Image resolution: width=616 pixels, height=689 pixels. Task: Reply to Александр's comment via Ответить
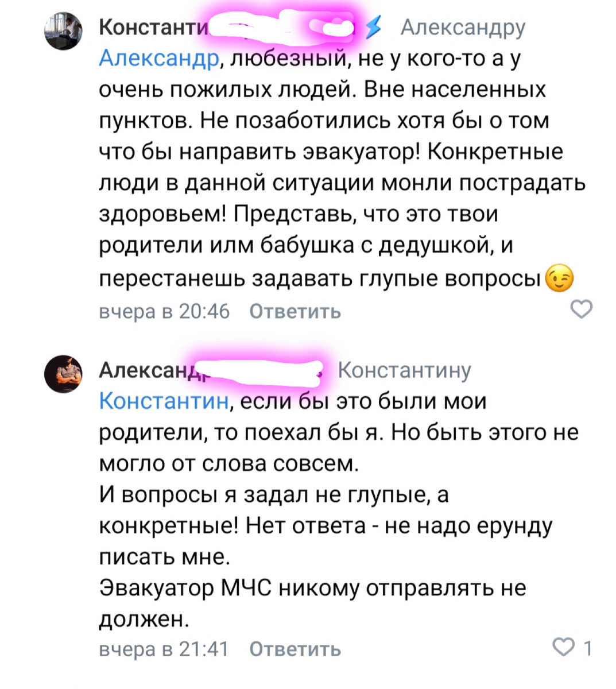click(x=294, y=650)
